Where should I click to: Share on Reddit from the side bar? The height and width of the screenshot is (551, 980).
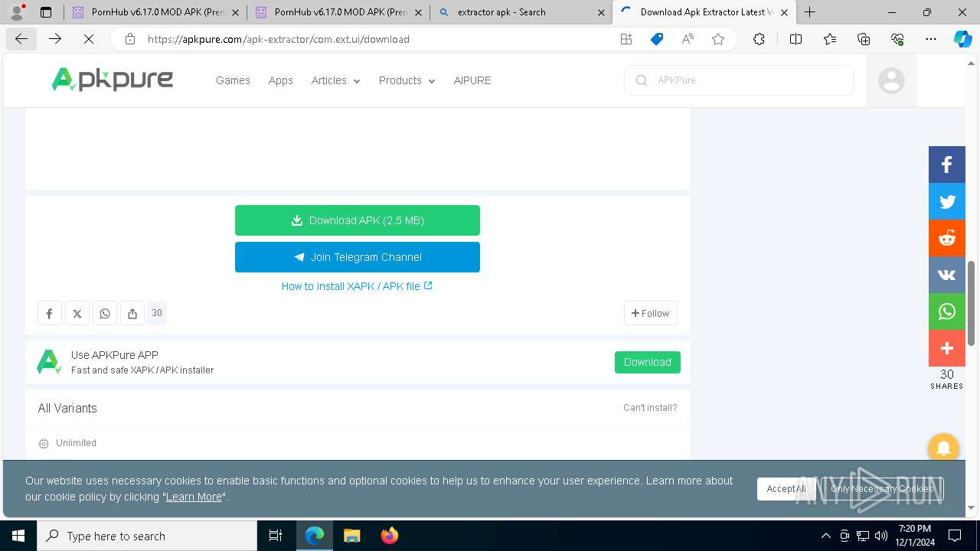click(947, 238)
